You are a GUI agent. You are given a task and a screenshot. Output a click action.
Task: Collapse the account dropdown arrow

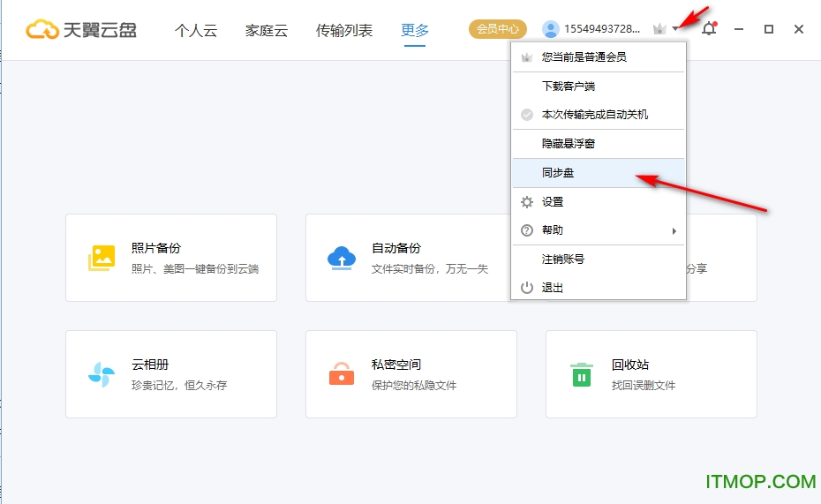point(675,29)
